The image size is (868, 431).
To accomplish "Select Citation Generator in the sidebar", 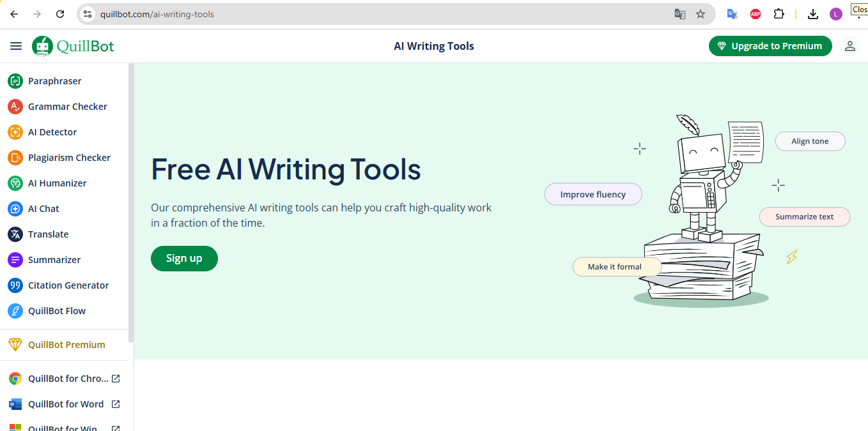I will (68, 285).
